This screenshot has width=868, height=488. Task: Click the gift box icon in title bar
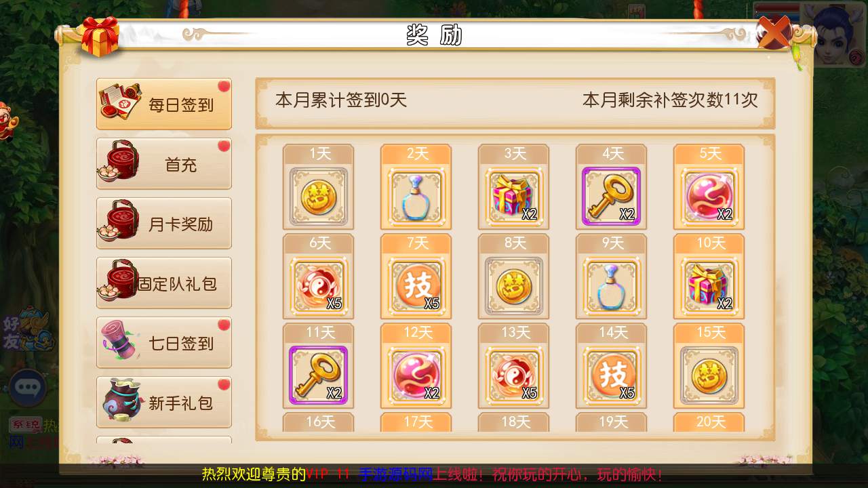[x=100, y=36]
